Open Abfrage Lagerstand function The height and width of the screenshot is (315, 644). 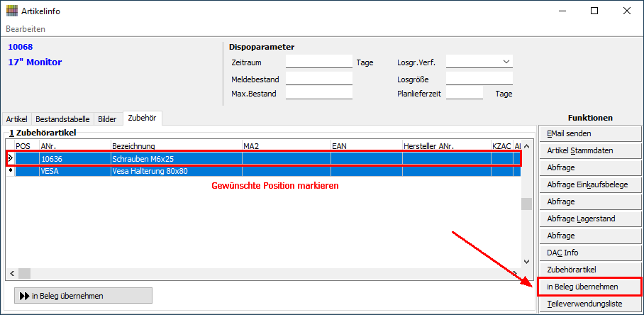[589, 219]
